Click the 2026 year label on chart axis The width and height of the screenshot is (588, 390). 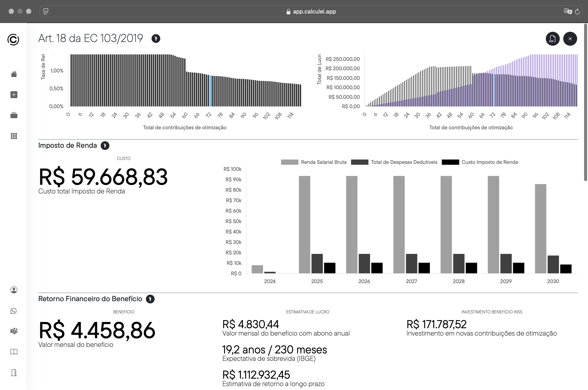coord(364,281)
